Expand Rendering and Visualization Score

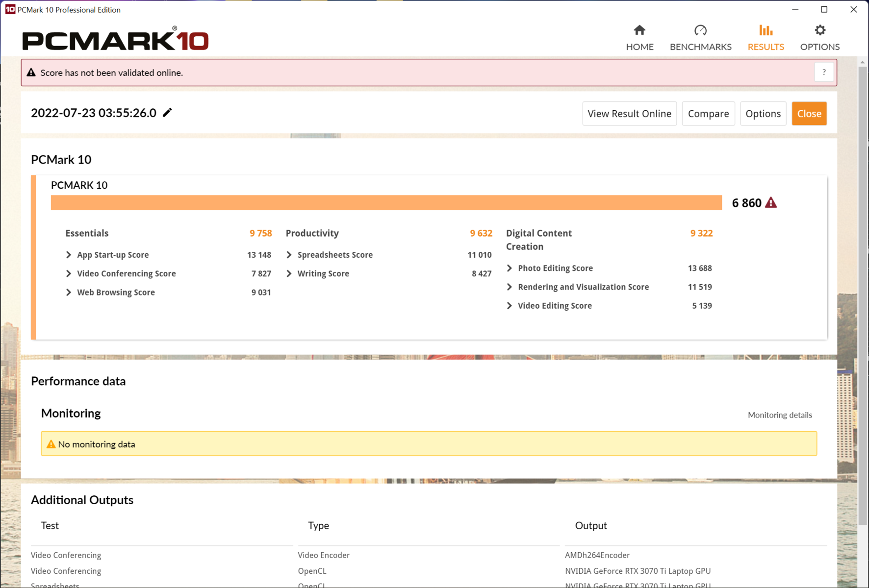point(510,287)
